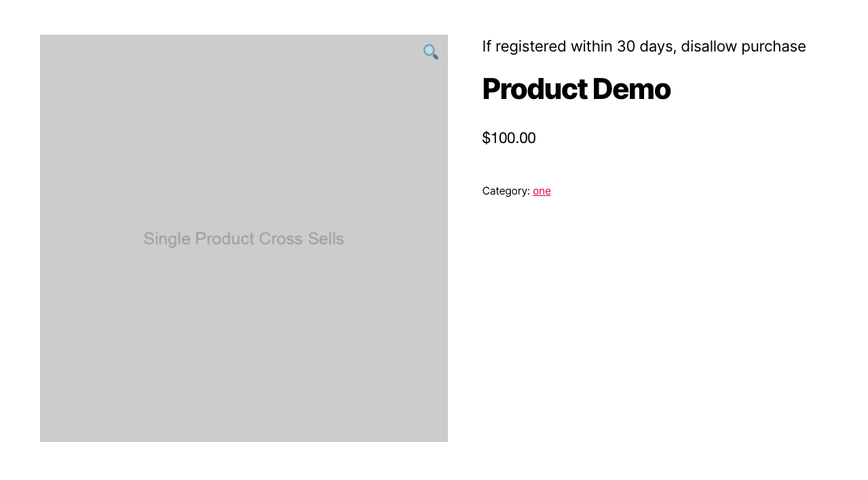Viewport: 868px width, 480px height.
Task: Open the "one" category link
Action: tap(542, 191)
